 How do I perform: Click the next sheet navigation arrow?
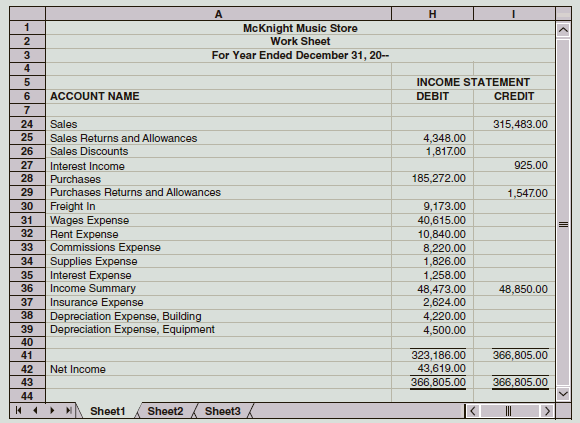click(x=52, y=410)
